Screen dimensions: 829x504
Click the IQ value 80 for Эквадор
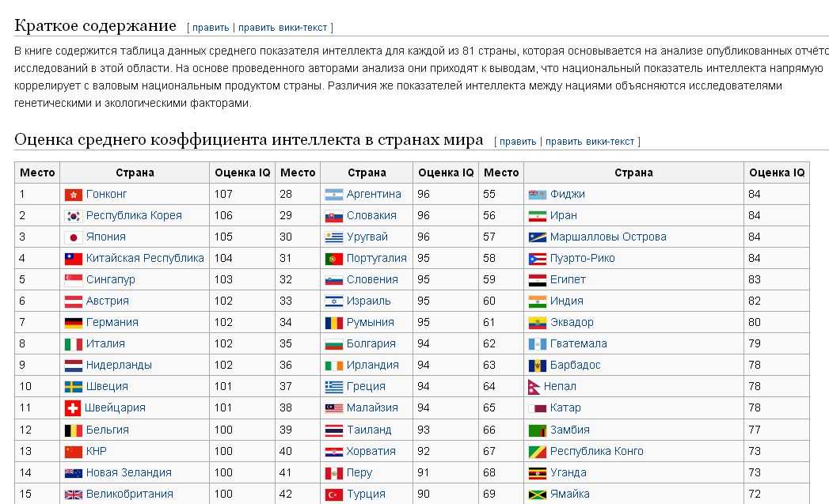point(755,322)
